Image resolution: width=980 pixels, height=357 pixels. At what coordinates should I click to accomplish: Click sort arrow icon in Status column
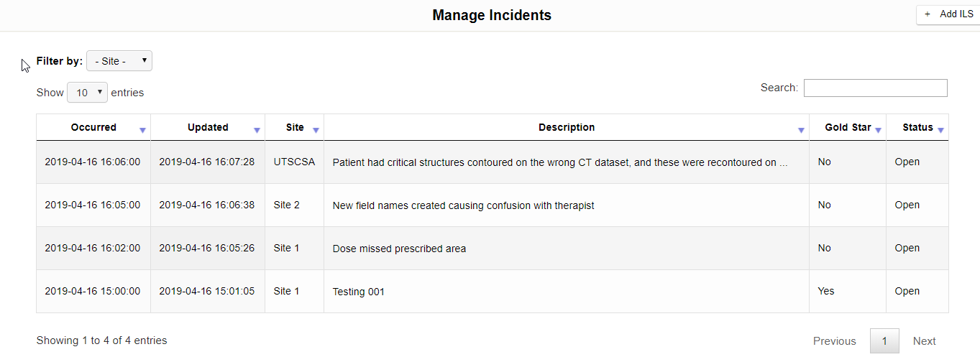point(940,130)
